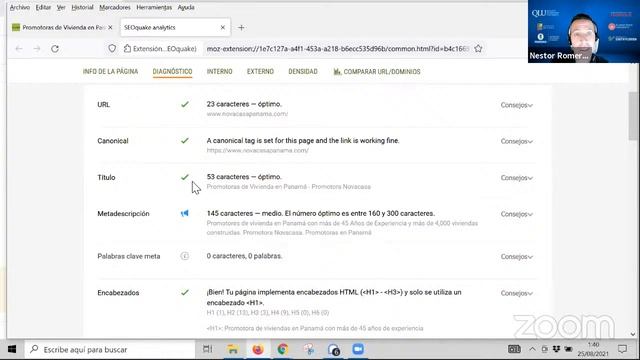Screen dimensions: 640x360
Task: Open the Marcadores menu
Action: [115, 7]
